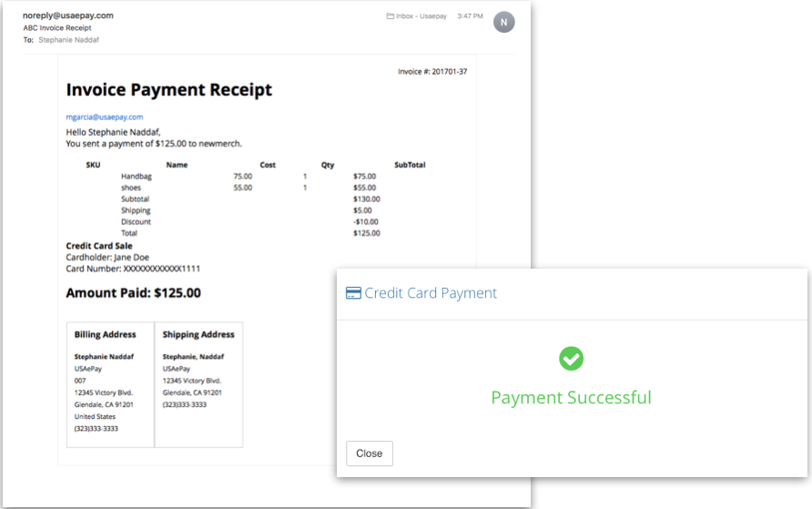Click the Cost column header
The image size is (812, 509).
[x=268, y=165]
